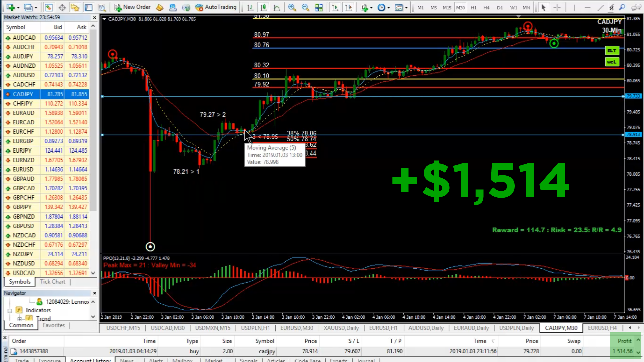Switch to bar chart type icon
The image size is (644, 362).
pos(250,7)
